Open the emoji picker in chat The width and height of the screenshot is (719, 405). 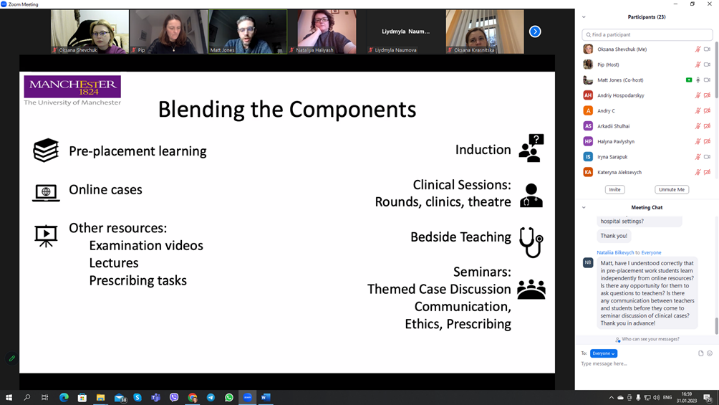[710, 353]
